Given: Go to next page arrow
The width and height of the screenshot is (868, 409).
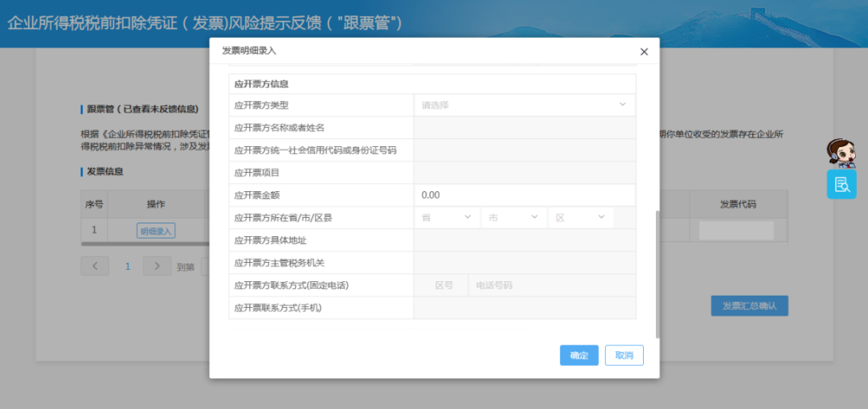Looking at the screenshot, I should click(158, 266).
